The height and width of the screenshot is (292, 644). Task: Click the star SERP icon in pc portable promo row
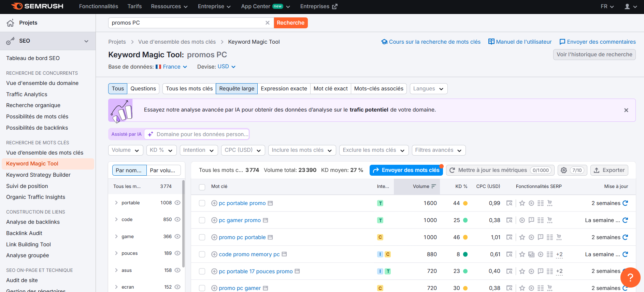click(x=522, y=203)
